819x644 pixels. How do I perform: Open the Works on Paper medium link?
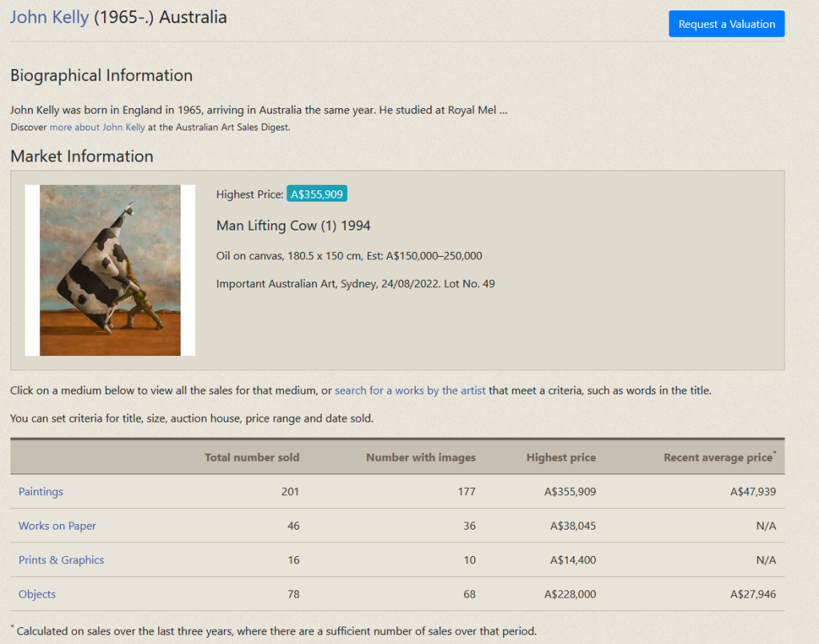[x=58, y=526]
